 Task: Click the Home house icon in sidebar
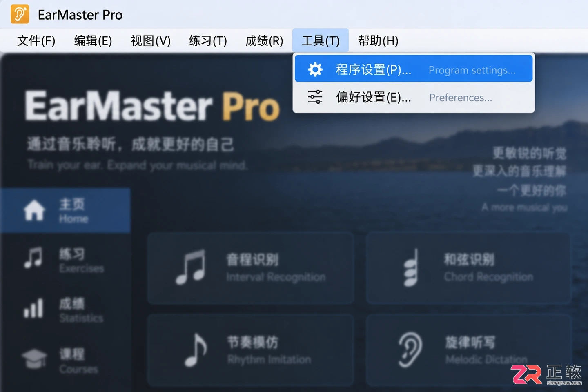click(34, 211)
